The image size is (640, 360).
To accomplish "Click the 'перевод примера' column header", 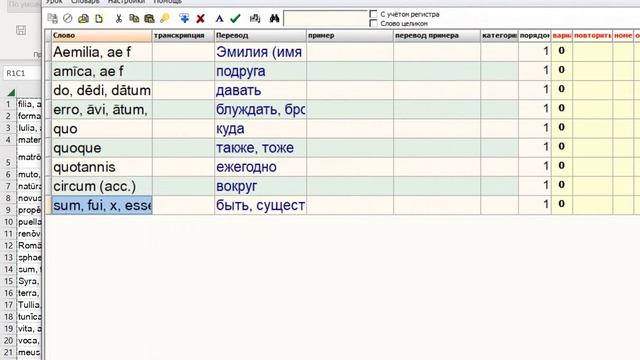I will coord(437,36).
